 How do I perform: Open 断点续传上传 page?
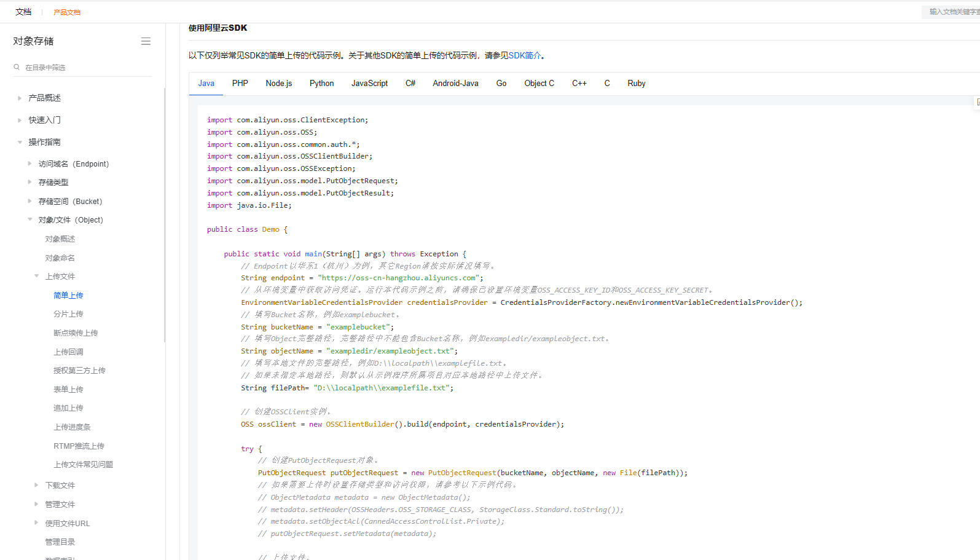coord(76,333)
